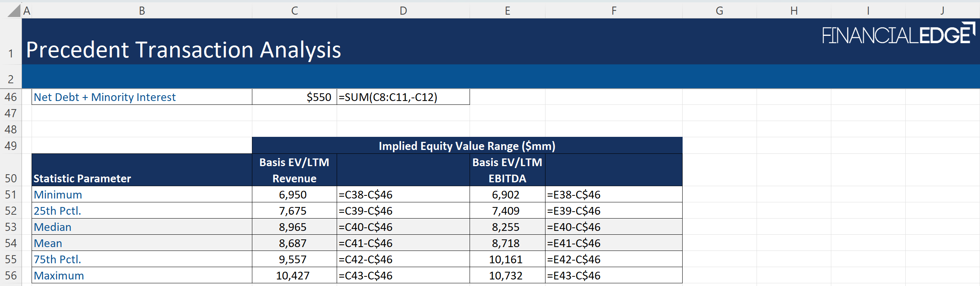This screenshot has height=286, width=980.
Task: Click the $550 value cell
Action: click(x=294, y=97)
